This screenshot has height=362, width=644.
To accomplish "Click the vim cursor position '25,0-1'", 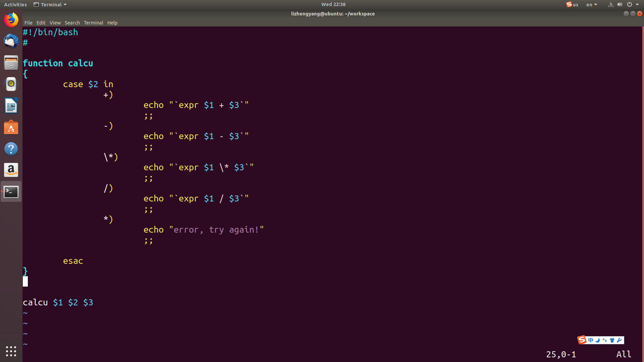I will tap(561, 354).
